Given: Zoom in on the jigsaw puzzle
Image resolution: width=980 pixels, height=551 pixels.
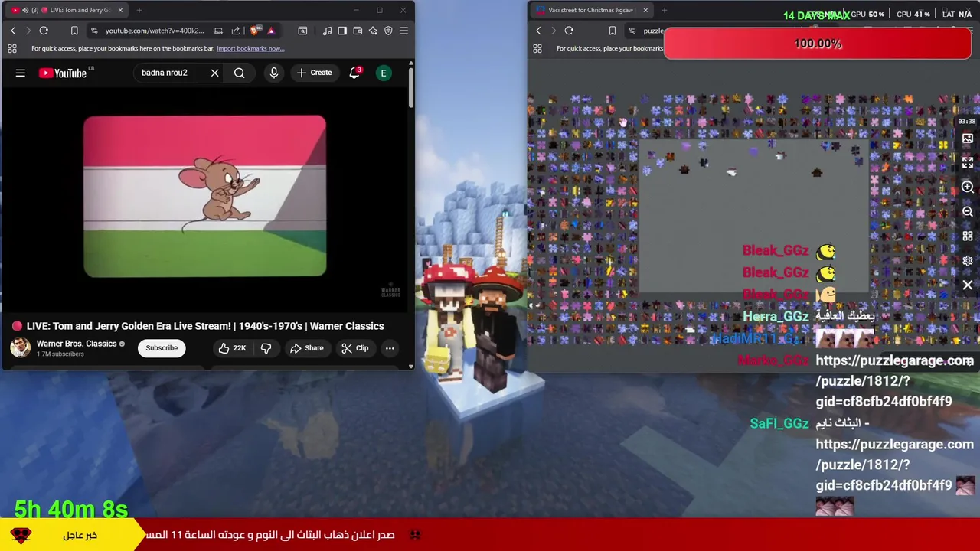Looking at the screenshot, I should point(968,187).
